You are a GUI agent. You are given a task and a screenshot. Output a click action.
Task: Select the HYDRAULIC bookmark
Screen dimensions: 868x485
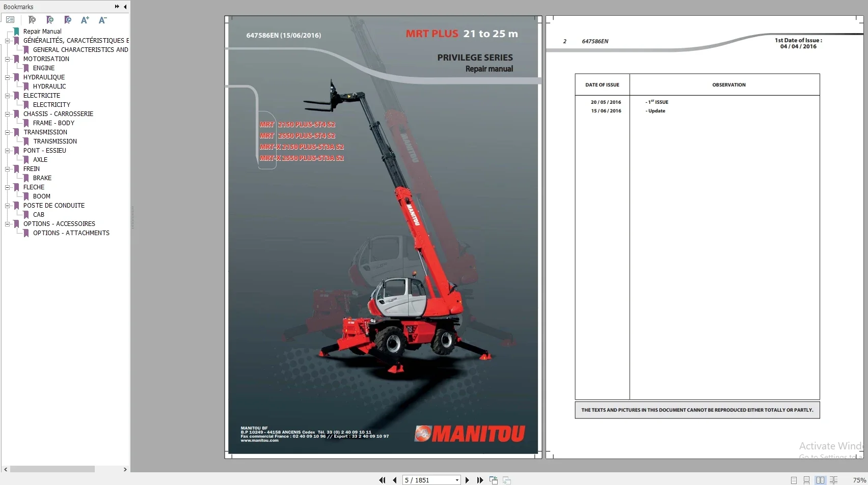click(x=49, y=87)
